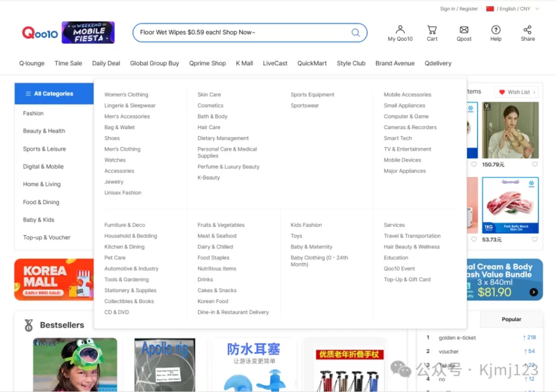The height and width of the screenshot is (392, 556).
Task: Click the Wish List heart icon
Action: [502, 92]
